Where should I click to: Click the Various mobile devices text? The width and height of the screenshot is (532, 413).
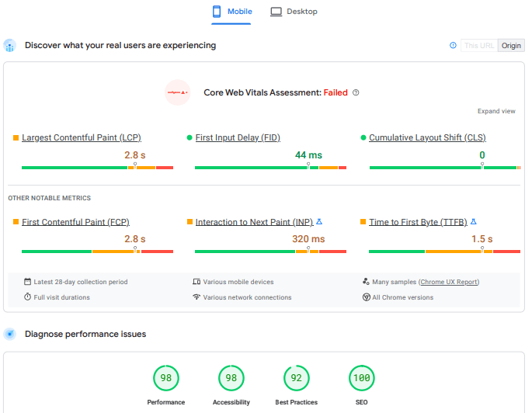[238, 282]
